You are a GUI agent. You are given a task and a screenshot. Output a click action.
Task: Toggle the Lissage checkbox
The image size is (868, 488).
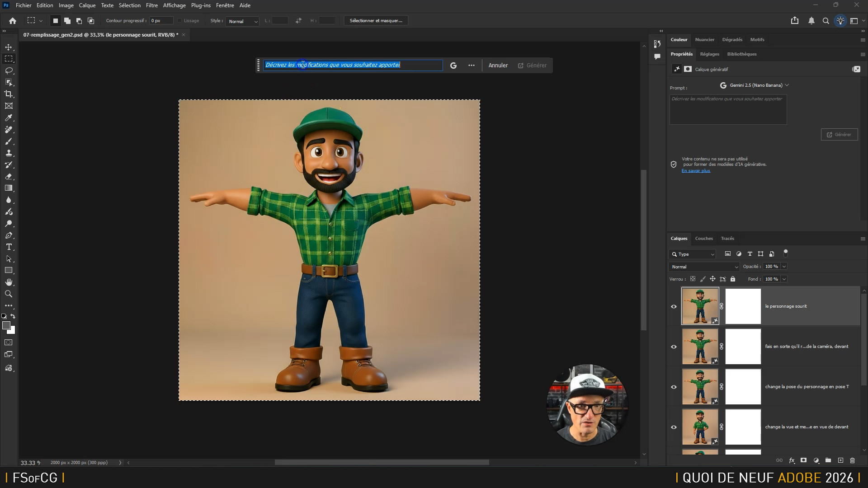(x=180, y=21)
